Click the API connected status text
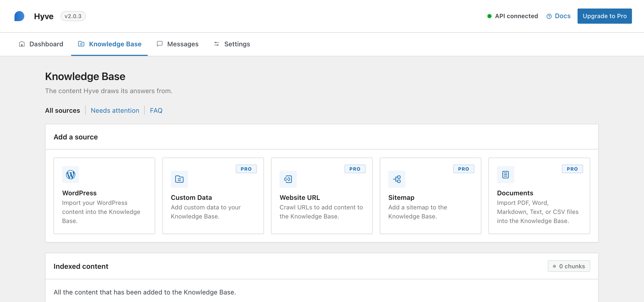The height and width of the screenshot is (302, 644). (x=516, y=16)
